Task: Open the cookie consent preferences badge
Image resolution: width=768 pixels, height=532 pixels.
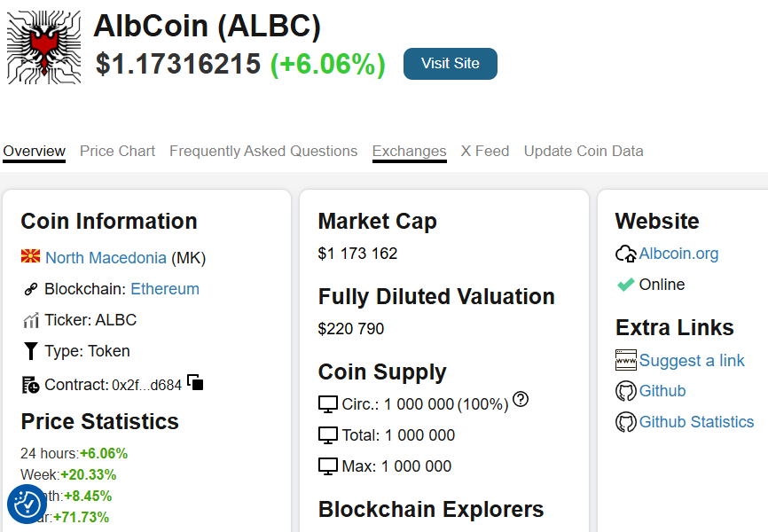Action: [x=27, y=505]
